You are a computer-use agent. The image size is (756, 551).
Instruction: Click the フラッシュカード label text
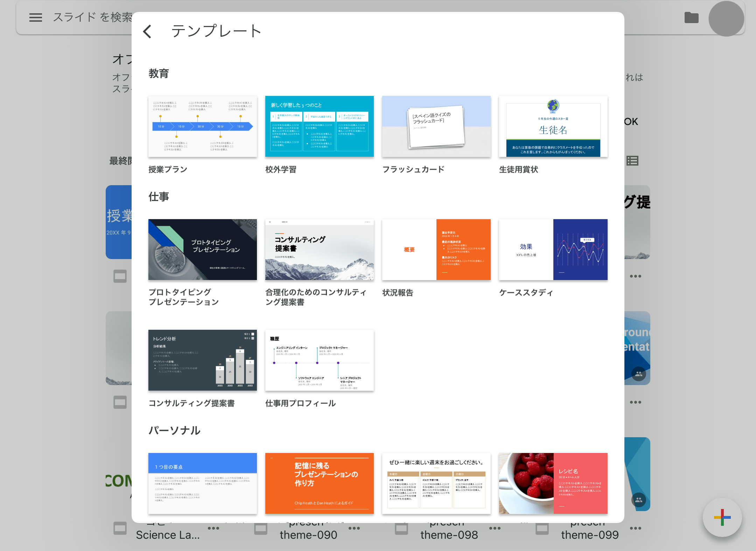click(x=413, y=169)
